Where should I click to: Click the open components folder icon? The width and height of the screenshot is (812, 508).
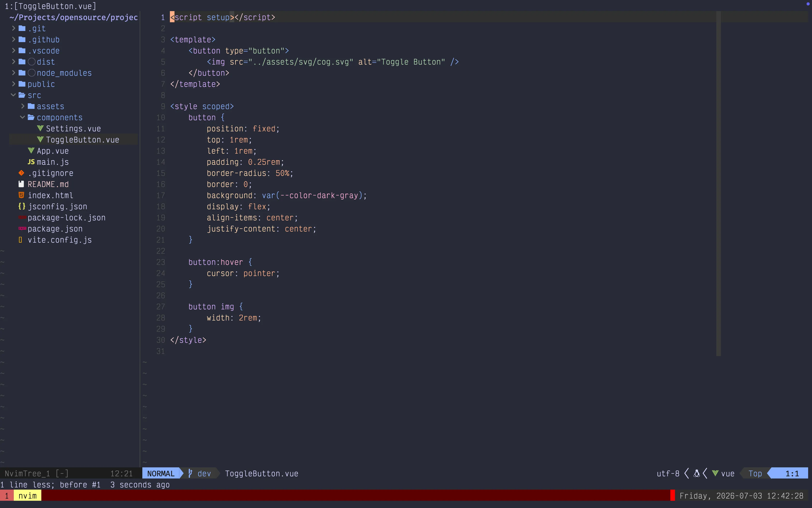point(31,117)
